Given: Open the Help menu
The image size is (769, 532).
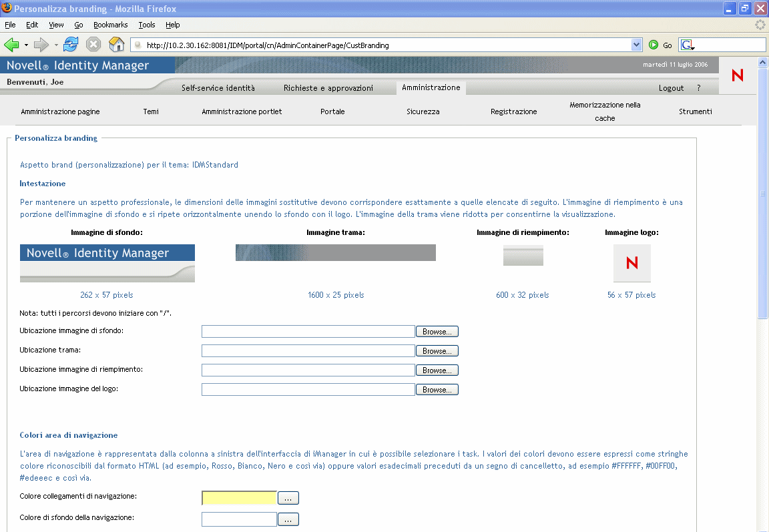Looking at the screenshot, I should 173,25.
